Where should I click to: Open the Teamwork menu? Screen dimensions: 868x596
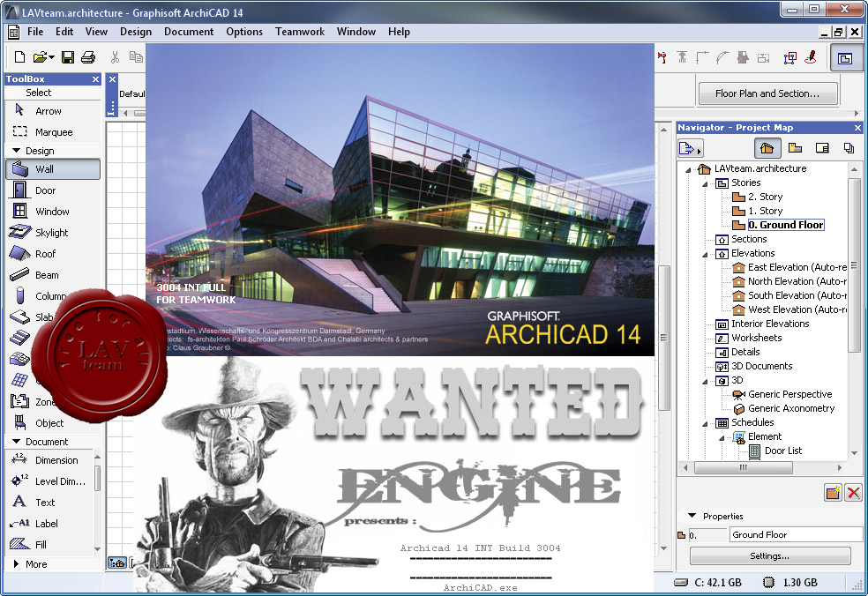pos(300,32)
